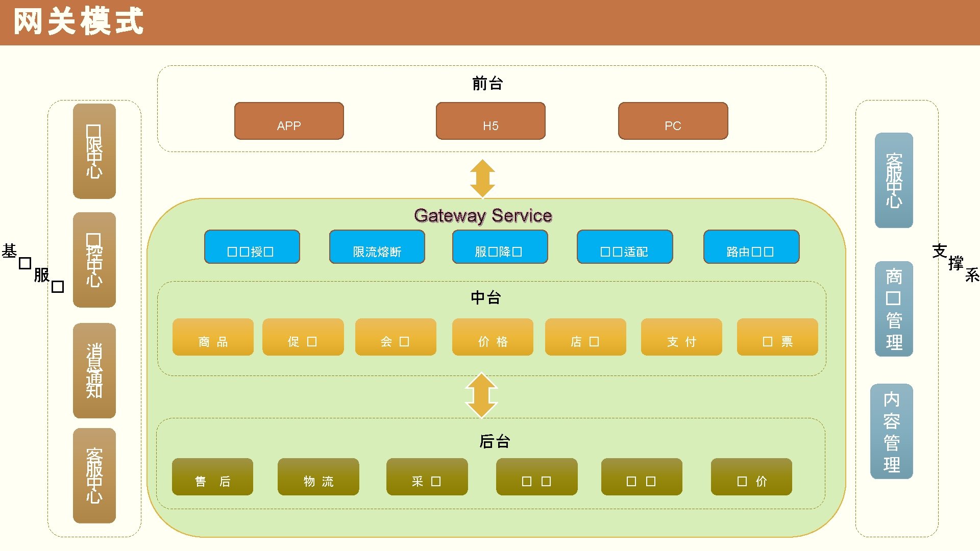The height and width of the screenshot is (551, 980).
Task: Click the 限流熔断 blue gateway box
Action: [377, 247]
